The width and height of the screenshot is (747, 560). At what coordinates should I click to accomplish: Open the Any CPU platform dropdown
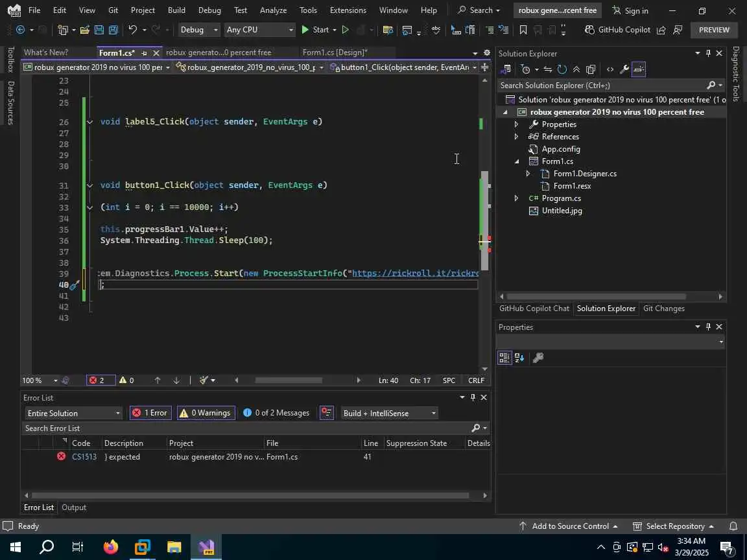(260, 30)
